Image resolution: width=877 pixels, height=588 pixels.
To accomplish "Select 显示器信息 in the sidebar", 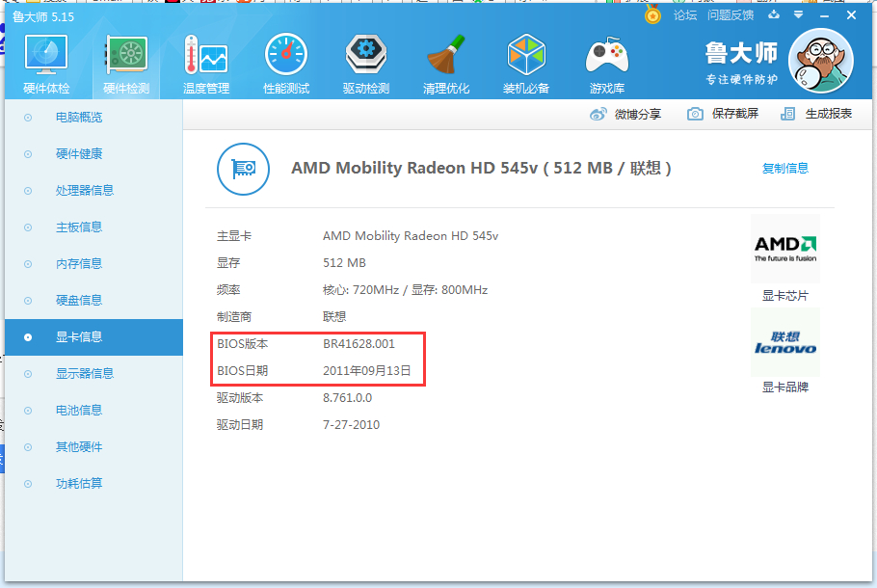I will 94,374.
